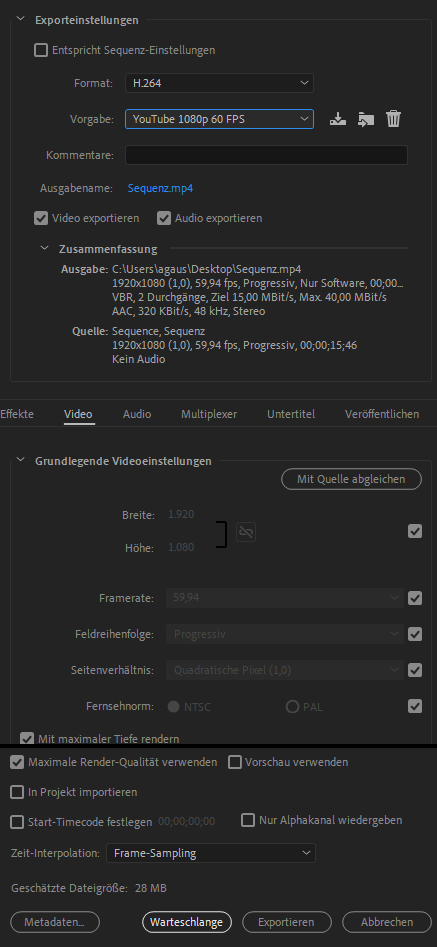This screenshot has width=437, height=947.
Task: Import a preset using the folder arrow icon
Action: click(x=366, y=119)
